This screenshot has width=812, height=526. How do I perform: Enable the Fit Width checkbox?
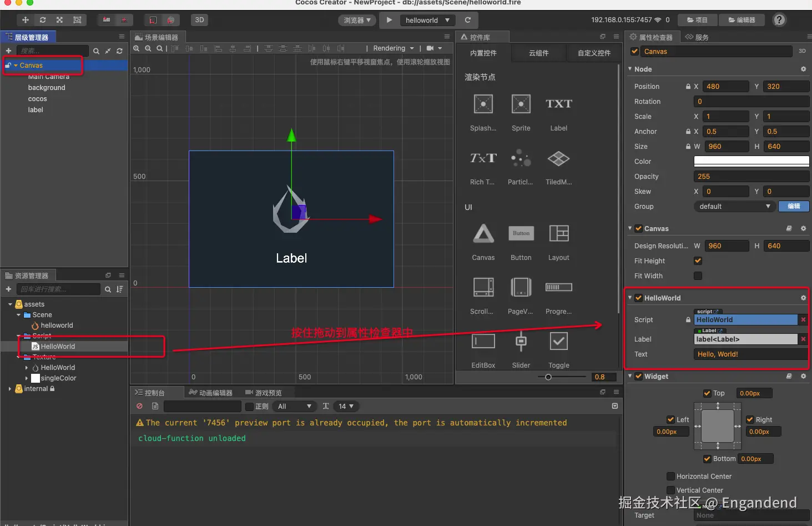[698, 275]
